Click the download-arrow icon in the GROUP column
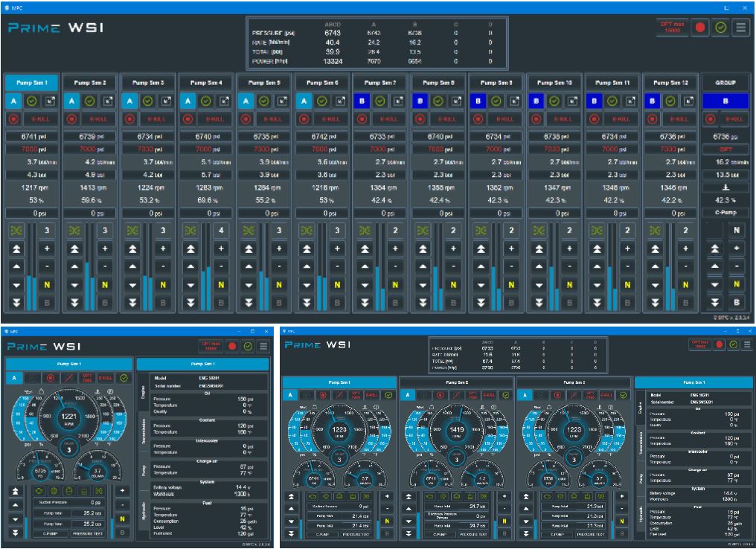Screen dimensions: 756x549 click(725, 187)
